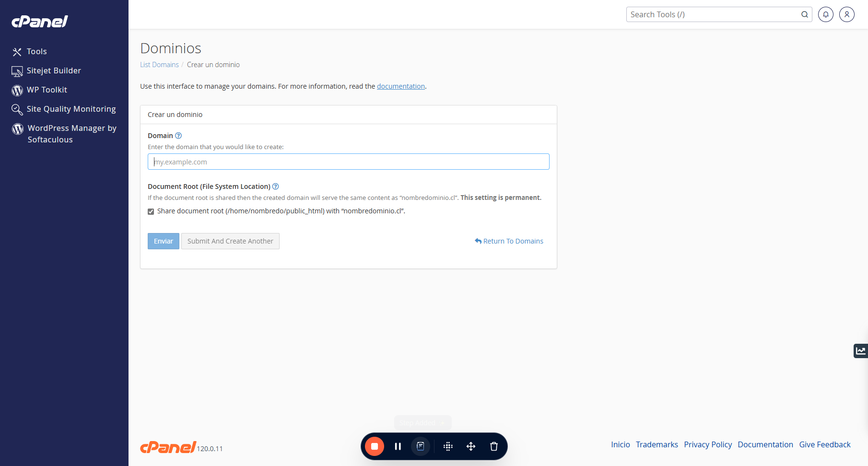Viewport: 868px width, 466px height.
Task: Stop the screen recording
Action: 375,446
